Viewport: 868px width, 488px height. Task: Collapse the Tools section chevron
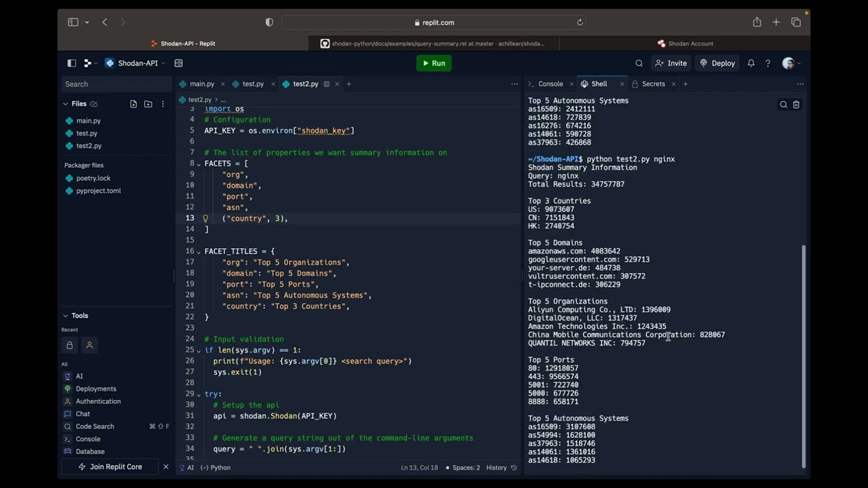66,316
